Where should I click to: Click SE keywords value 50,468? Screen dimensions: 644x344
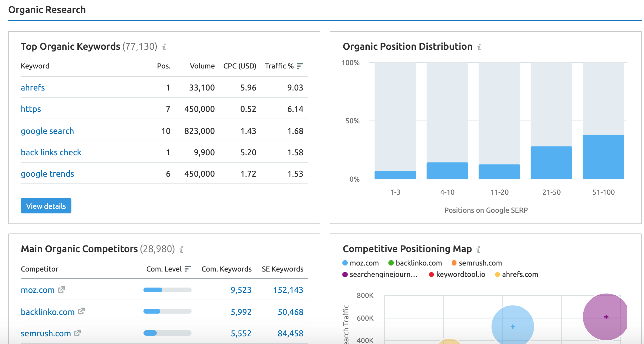pyautogui.click(x=290, y=312)
